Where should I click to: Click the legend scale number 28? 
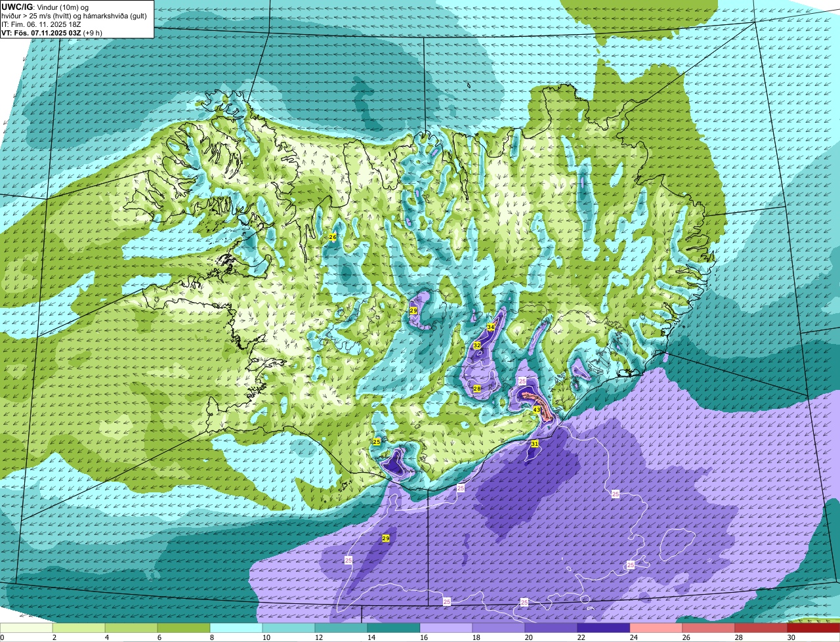738,637
